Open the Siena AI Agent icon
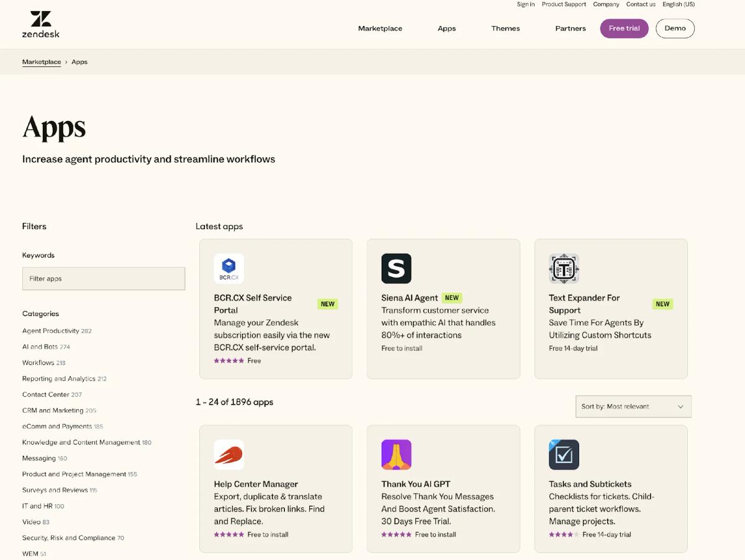 point(396,268)
